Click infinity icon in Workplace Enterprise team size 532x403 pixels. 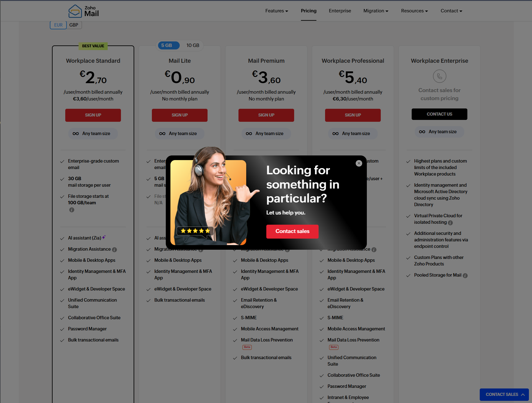click(x=422, y=132)
